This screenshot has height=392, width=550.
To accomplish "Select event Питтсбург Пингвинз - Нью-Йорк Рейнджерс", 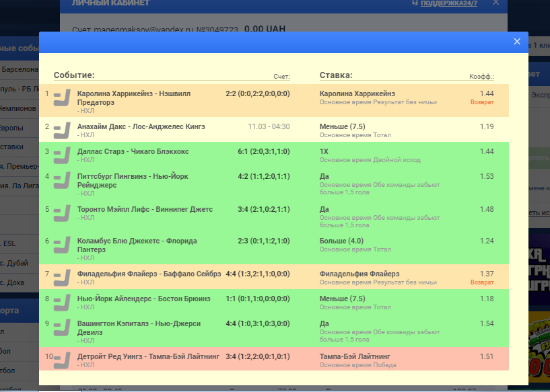I will tap(133, 180).
